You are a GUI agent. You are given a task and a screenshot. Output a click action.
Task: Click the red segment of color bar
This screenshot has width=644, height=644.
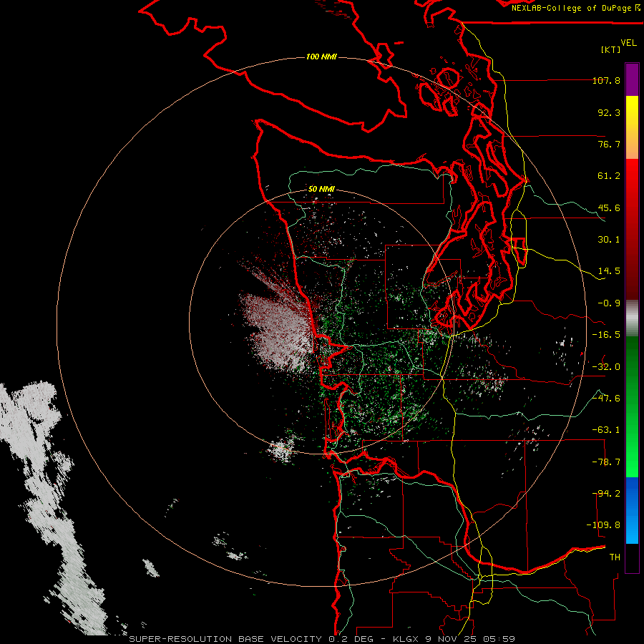632,229
